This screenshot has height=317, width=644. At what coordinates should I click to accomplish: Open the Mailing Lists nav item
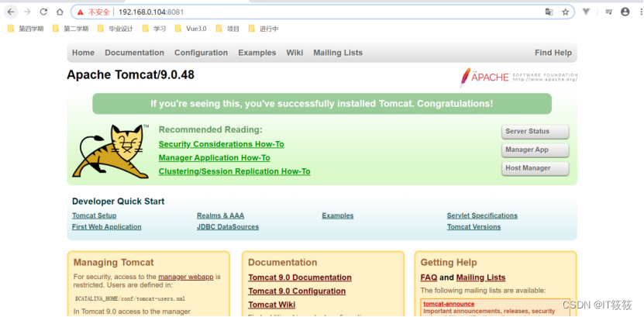[x=338, y=53]
